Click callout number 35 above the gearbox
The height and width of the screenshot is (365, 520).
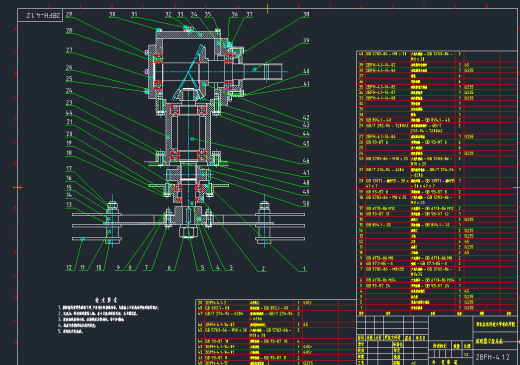[x=208, y=15]
